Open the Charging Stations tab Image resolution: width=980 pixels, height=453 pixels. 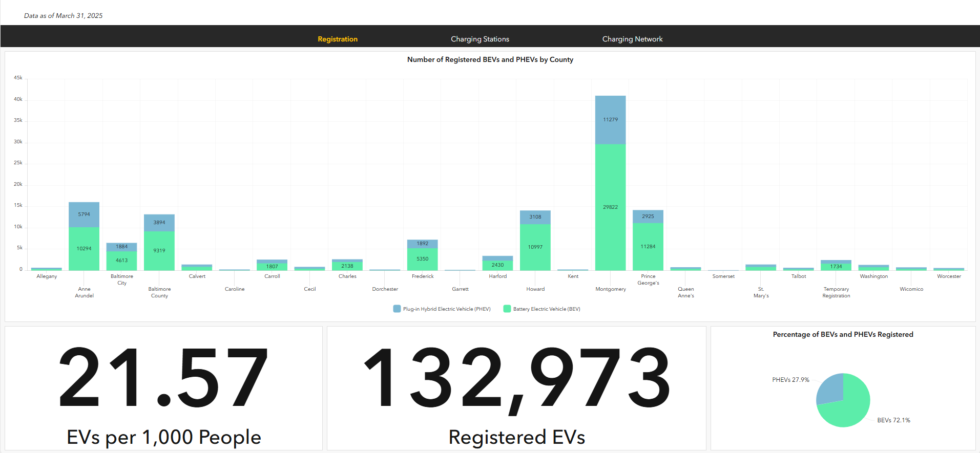pyautogui.click(x=479, y=39)
